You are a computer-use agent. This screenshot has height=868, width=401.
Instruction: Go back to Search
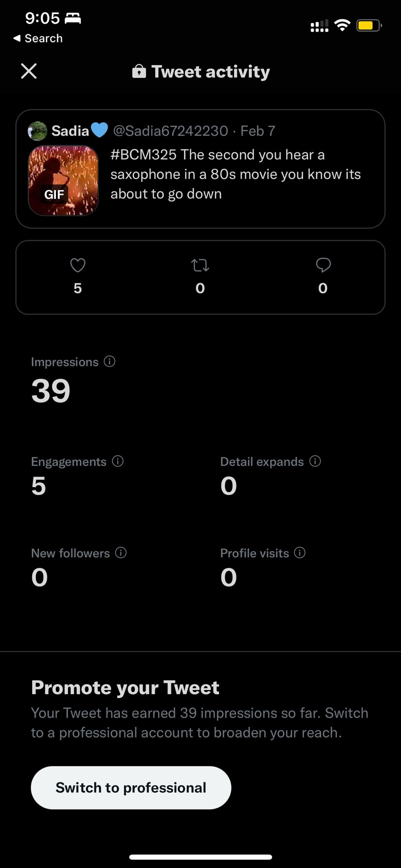coord(38,38)
